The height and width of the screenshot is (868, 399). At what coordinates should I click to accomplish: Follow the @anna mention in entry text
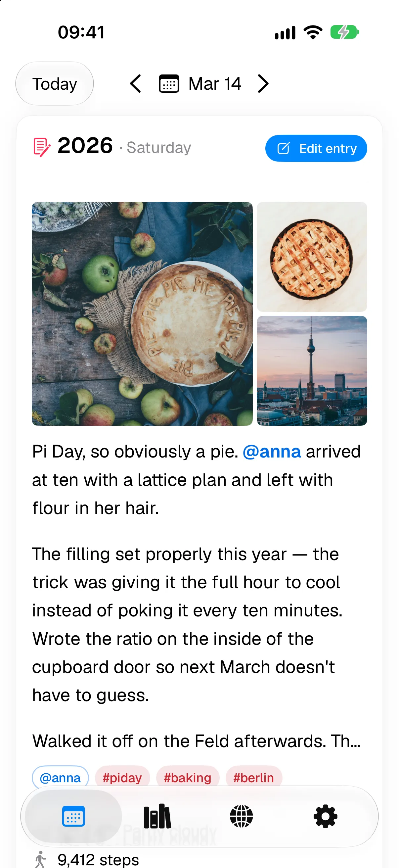pos(271,452)
